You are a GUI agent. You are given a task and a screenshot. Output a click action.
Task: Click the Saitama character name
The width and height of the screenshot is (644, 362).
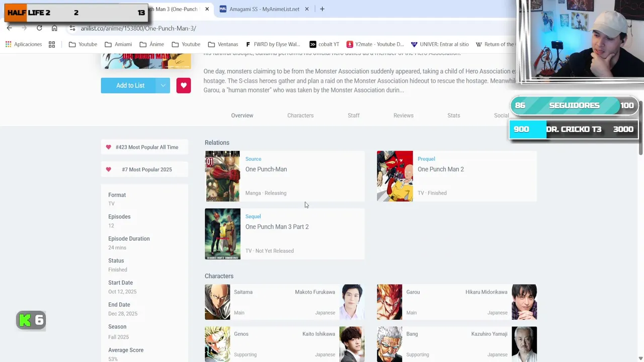coord(243,292)
